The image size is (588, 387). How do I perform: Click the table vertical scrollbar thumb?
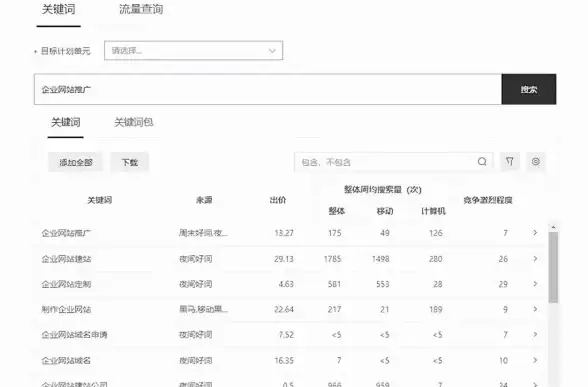[x=553, y=267]
